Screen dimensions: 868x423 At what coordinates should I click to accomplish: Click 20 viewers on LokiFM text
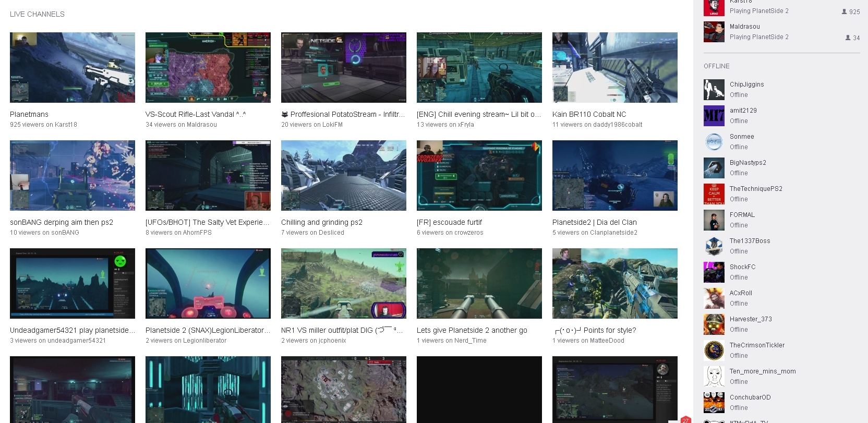coord(312,125)
